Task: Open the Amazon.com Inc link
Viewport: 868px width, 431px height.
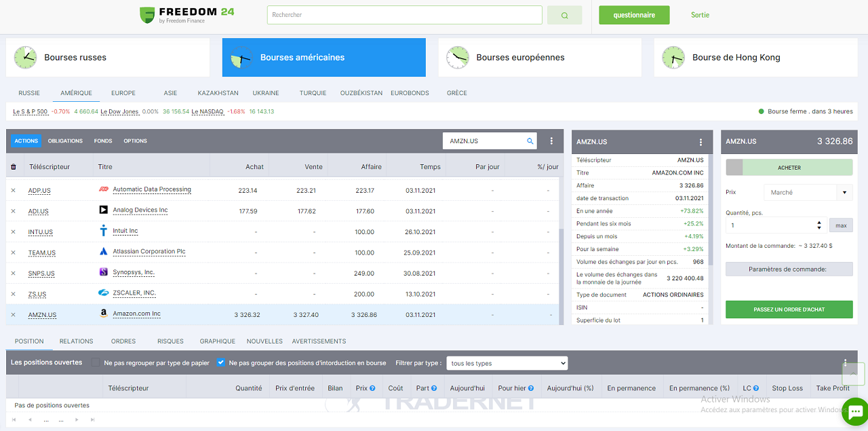Action: pyautogui.click(x=137, y=314)
